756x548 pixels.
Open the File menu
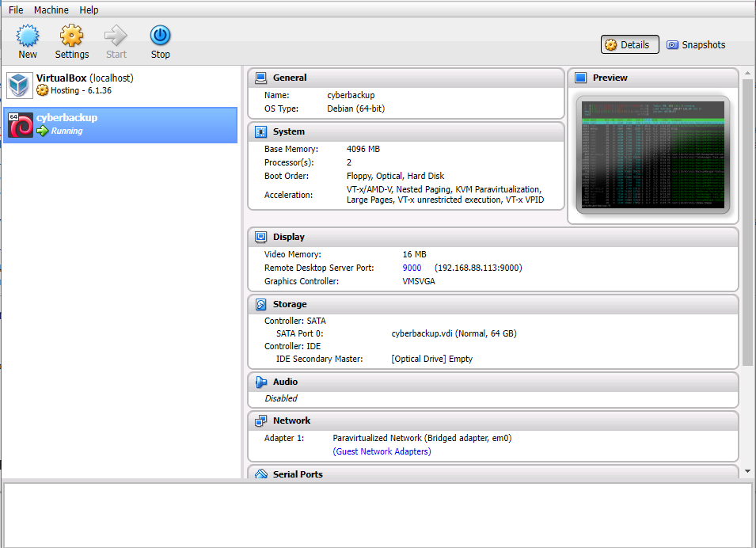tap(16, 10)
